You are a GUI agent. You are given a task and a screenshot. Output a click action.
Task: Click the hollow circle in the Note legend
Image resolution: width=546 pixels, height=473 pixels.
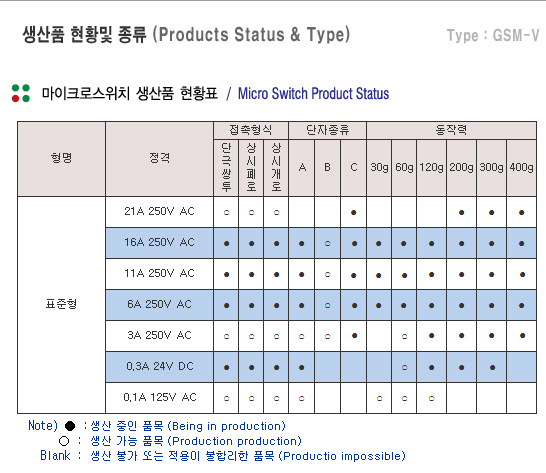tap(64, 441)
